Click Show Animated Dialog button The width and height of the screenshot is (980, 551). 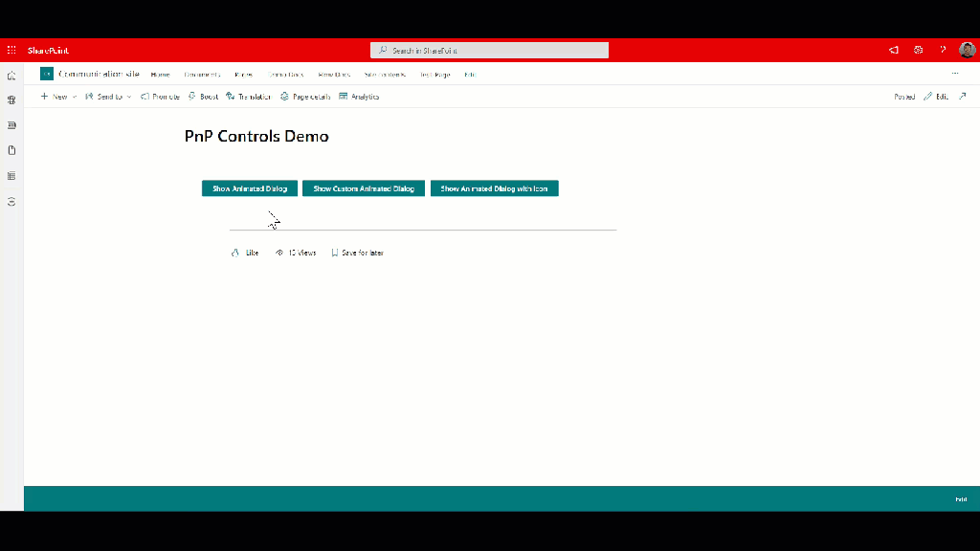coord(250,188)
